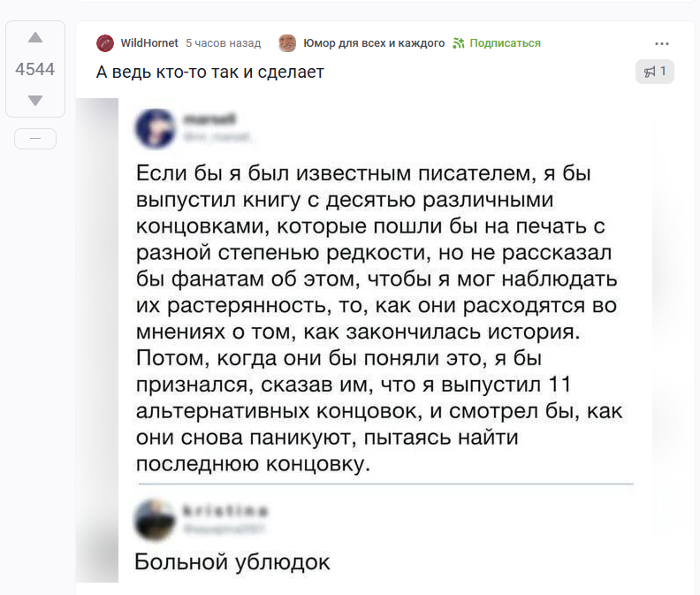Open the three-dot post options menu
Viewport: 700px width, 595px height.
pos(662,43)
